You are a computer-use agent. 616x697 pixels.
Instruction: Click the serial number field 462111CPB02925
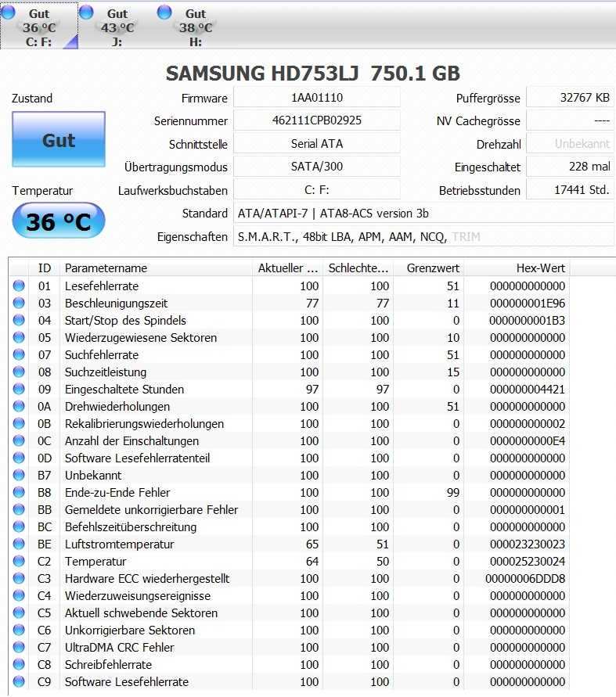[317, 120]
